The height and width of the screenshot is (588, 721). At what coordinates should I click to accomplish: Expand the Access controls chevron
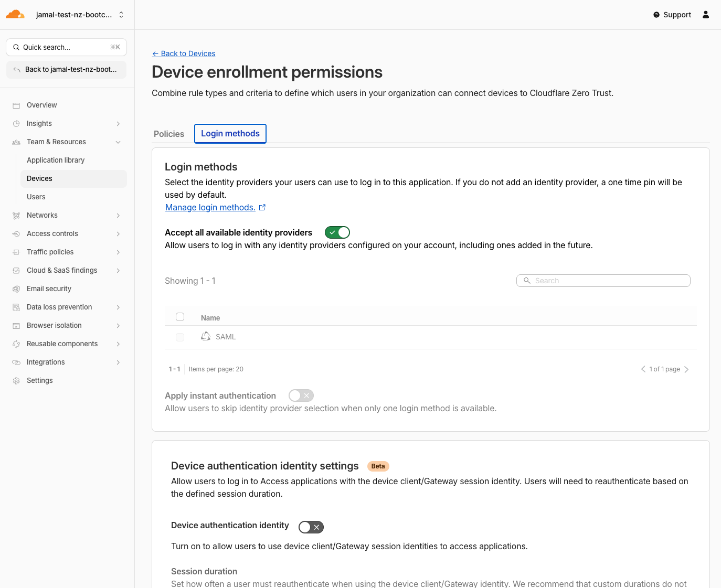pos(118,234)
